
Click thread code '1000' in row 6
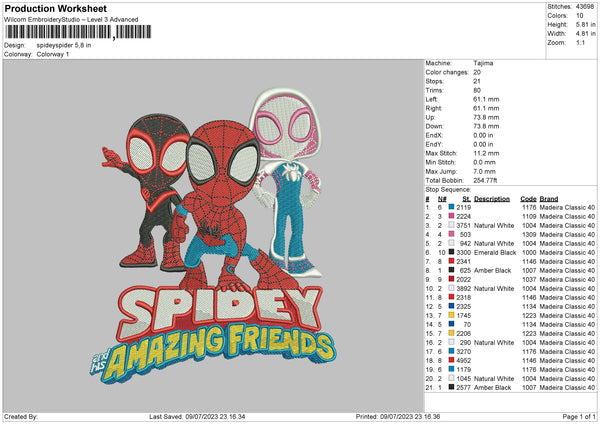click(x=529, y=253)
